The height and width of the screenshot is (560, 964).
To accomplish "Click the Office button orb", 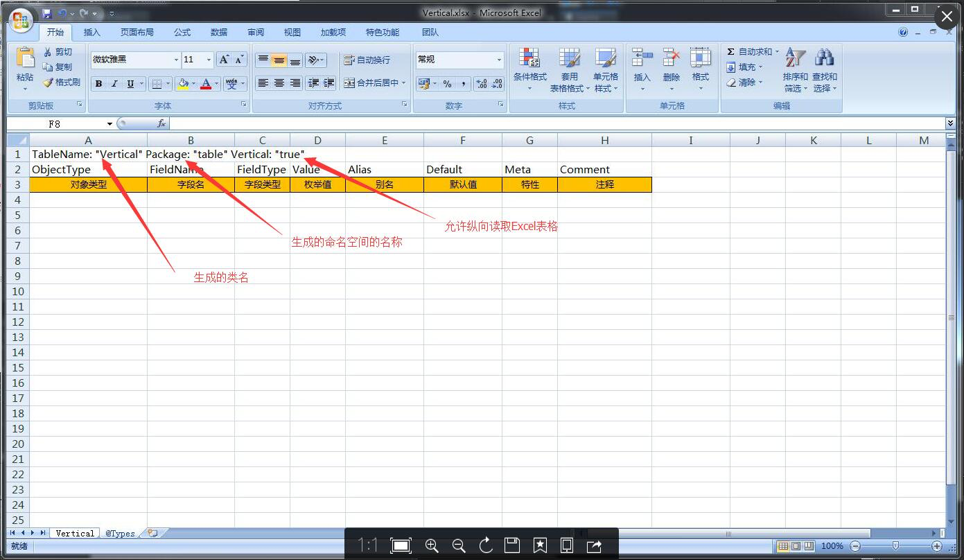I will pos(21,19).
